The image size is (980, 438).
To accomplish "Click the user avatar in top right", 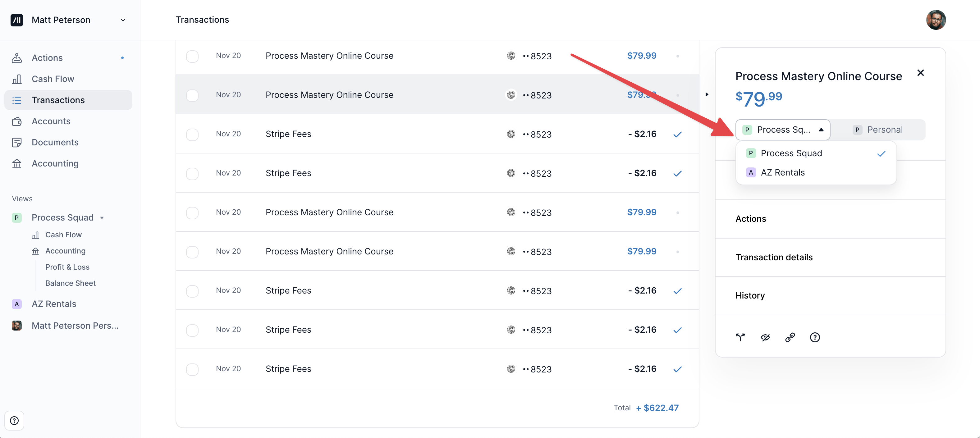I will 936,20.
